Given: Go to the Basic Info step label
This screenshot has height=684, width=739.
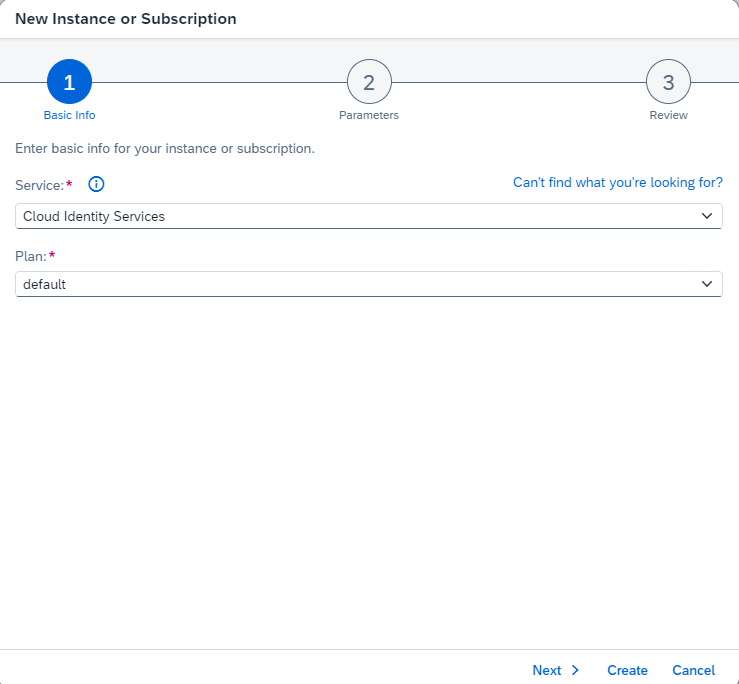Looking at the screenshot, I should (69, 115).
